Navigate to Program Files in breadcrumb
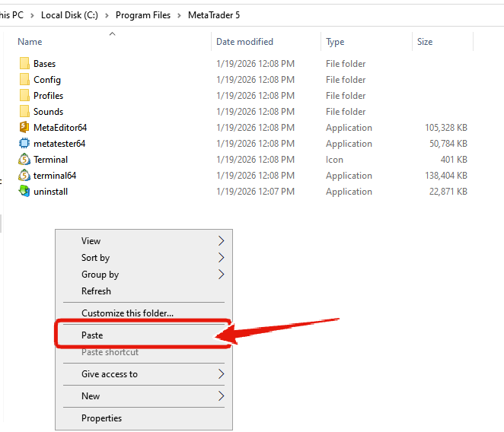 pyautogui.click(x=143, y=15)
